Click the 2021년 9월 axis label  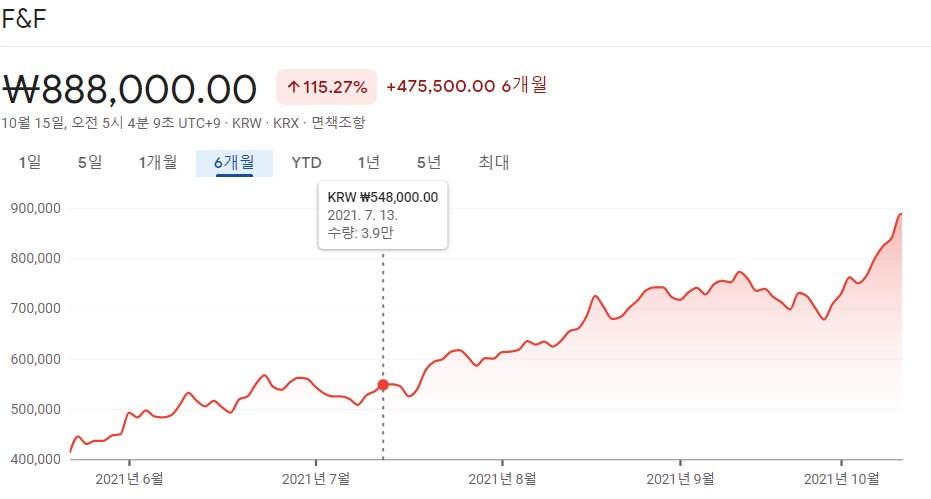pos(679,479)
